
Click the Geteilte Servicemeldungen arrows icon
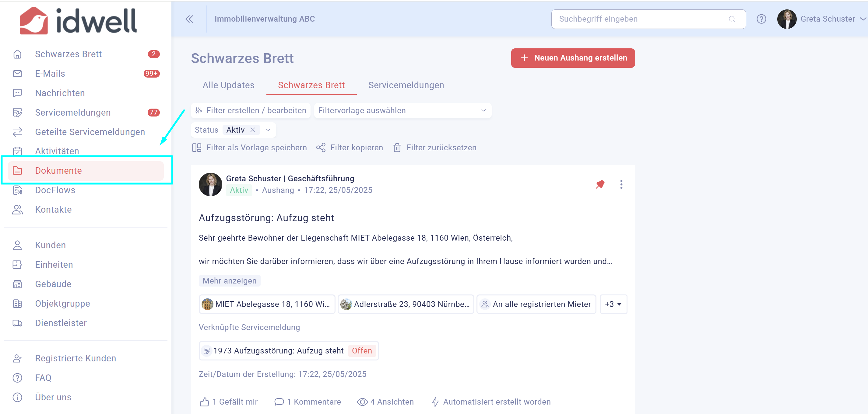(17, 132)
